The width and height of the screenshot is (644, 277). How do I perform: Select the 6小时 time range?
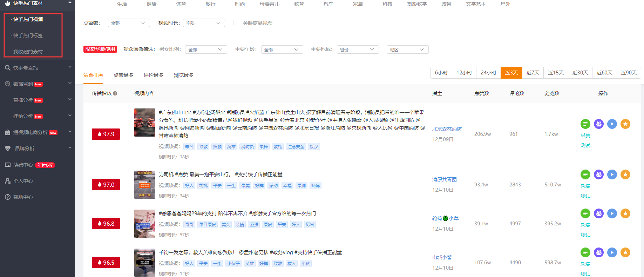(441, 73)
